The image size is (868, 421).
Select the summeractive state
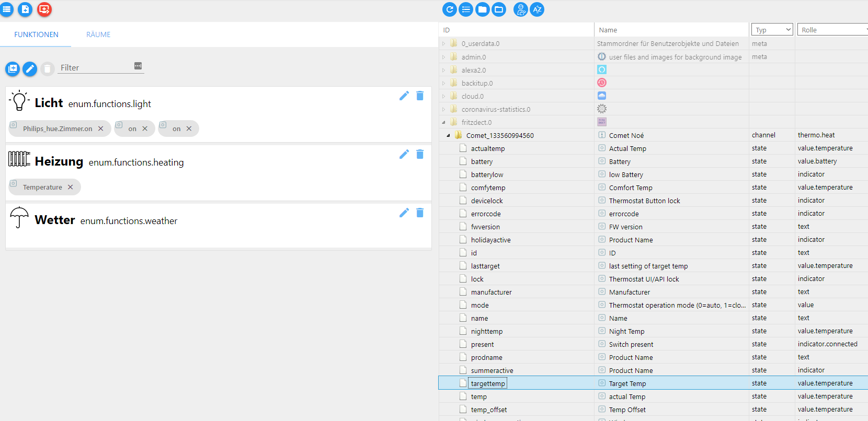tap(492, 370)
